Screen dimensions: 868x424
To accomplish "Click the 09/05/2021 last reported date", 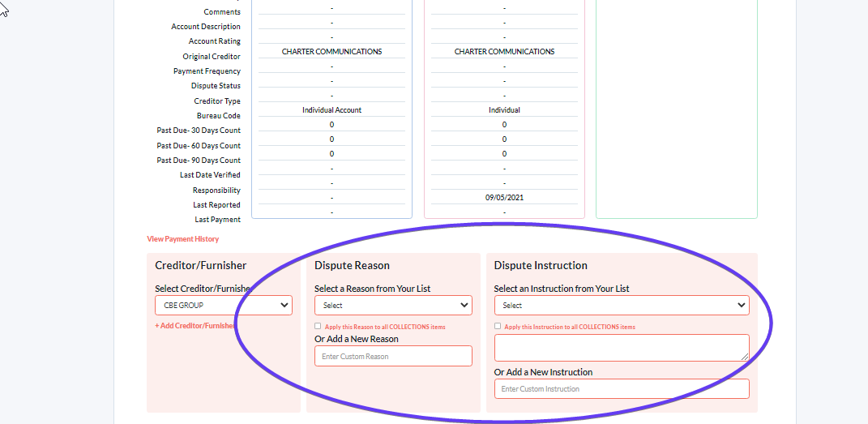I will pyautogui.click(x=504, y=197).
